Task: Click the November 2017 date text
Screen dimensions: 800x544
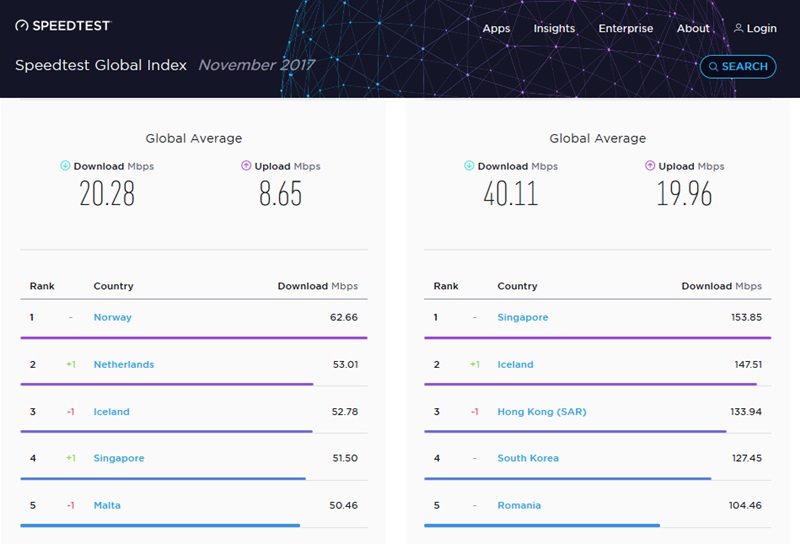Action: click(257, 65)
